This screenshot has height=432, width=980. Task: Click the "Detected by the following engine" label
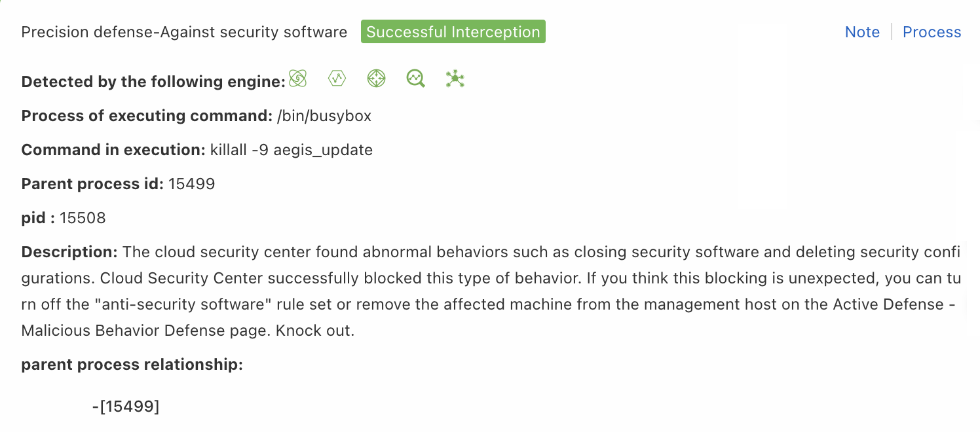(x=153, y=82)
